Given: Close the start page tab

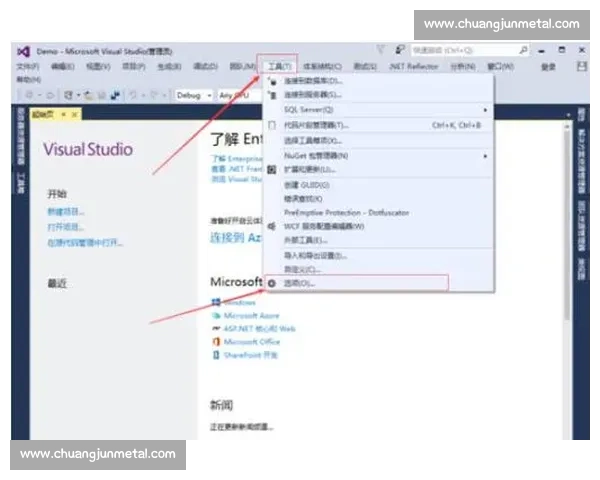Looking at the screenshot, I should pyautogui.click(x=75, y=114).
